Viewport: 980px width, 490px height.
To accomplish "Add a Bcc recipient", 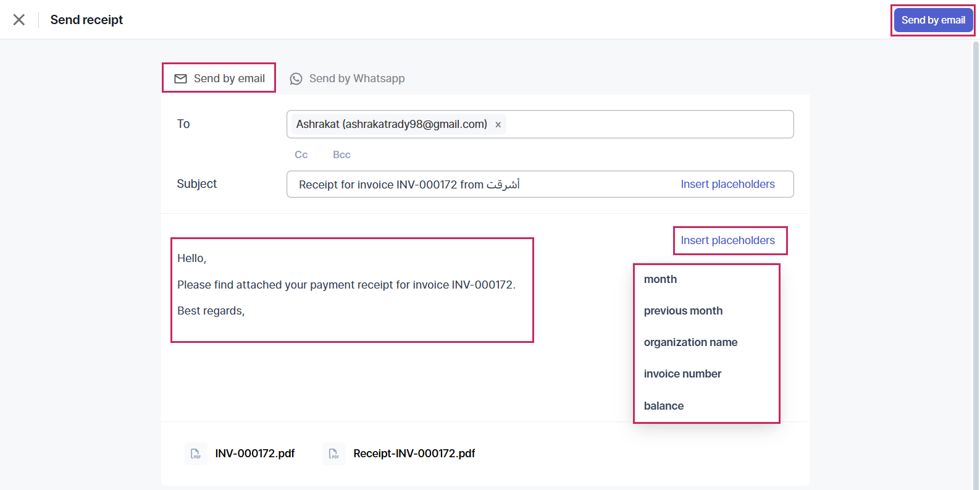I will point(341,154).
